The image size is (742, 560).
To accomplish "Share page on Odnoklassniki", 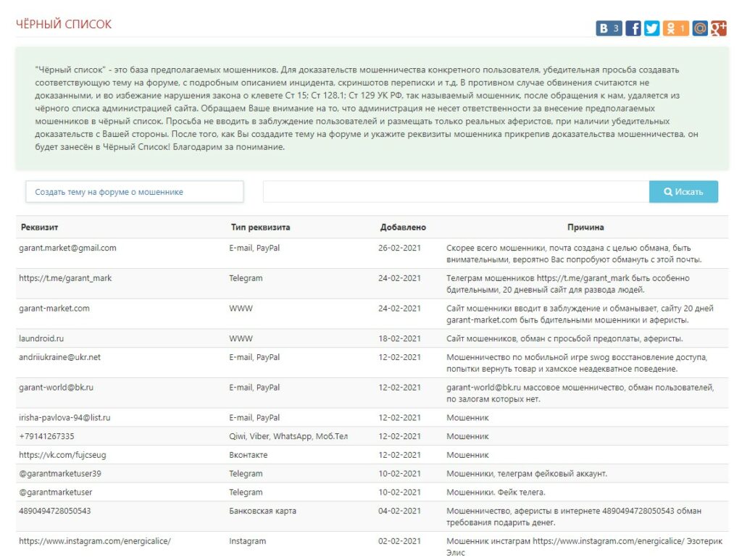I will click(x=675, y=28).
